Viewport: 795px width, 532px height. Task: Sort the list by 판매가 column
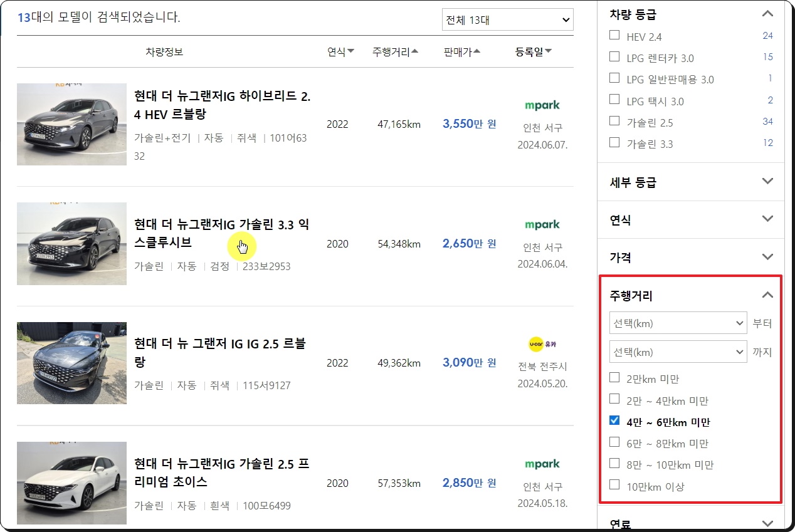pos(461,52)
